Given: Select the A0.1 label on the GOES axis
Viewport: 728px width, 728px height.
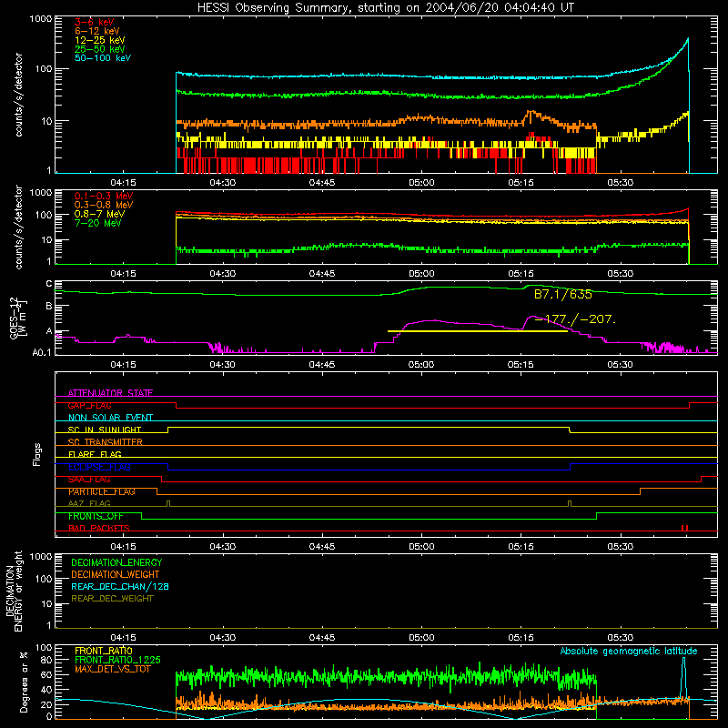Looking at the screenshot, I should coord(41,353).
